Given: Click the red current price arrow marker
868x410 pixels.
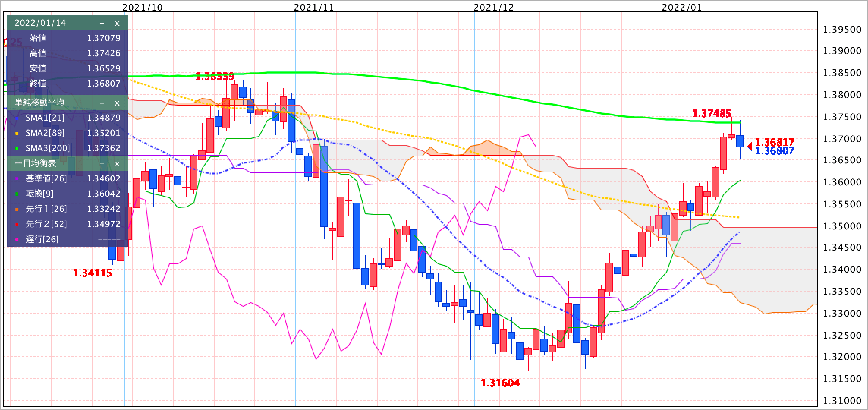Looking at the screenshot, I should [x=750, y=146].
